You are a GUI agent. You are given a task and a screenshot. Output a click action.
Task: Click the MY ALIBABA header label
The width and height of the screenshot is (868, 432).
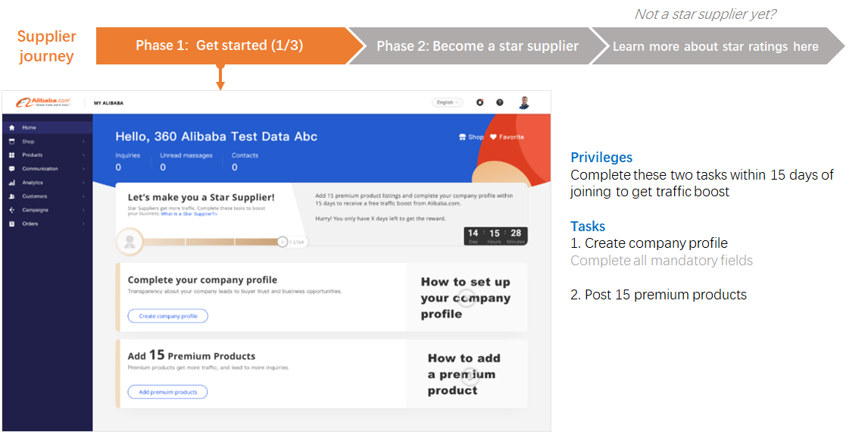click(x=108, y=103)
